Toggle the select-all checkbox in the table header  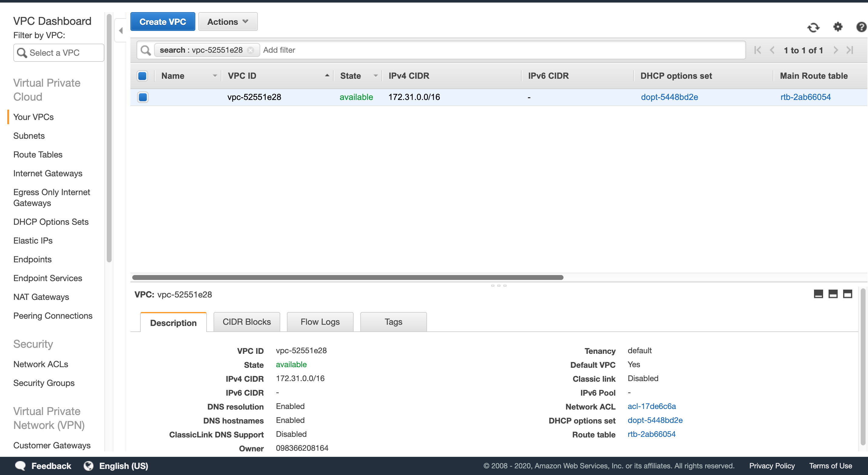click(142, 76)
